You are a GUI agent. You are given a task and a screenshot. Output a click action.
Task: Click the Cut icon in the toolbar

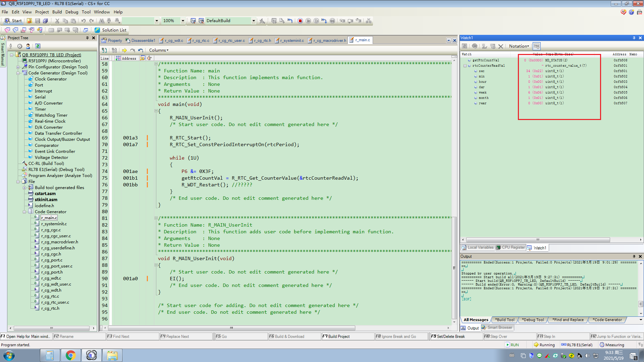(x=57, y=20)
